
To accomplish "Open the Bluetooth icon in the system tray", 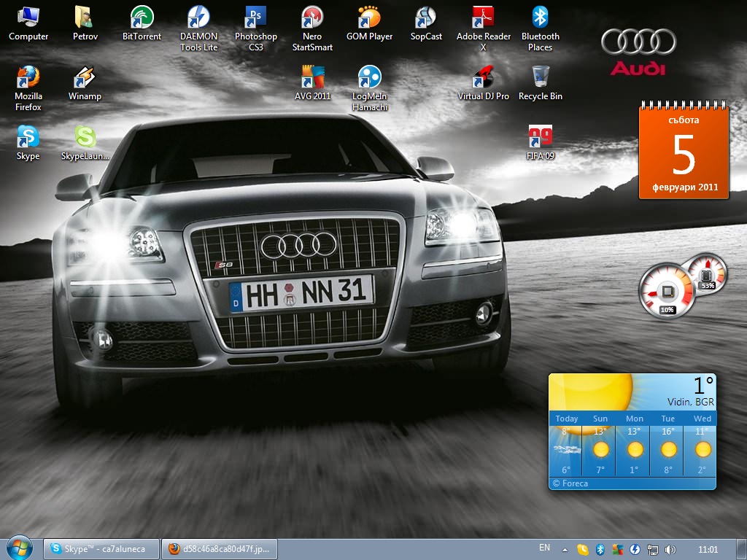I will point(600,550).
